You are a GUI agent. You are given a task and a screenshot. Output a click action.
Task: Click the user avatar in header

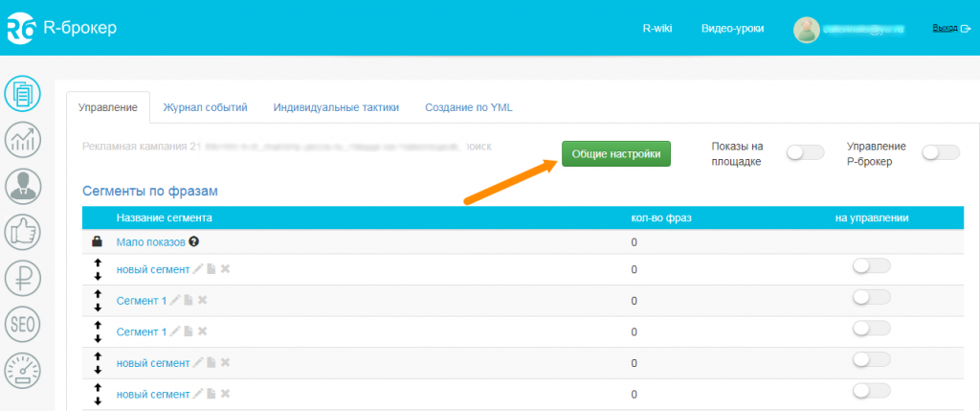pos(806,29)
